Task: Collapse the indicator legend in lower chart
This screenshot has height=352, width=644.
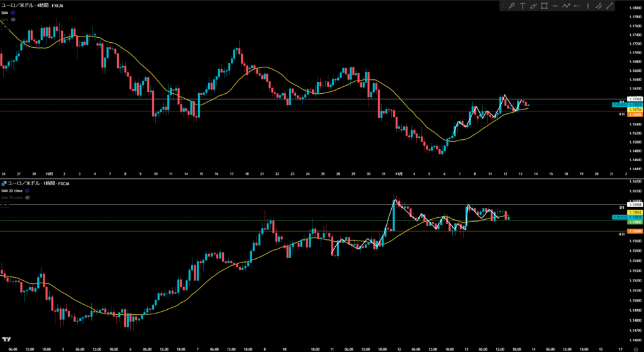Action: coord(4,205)
